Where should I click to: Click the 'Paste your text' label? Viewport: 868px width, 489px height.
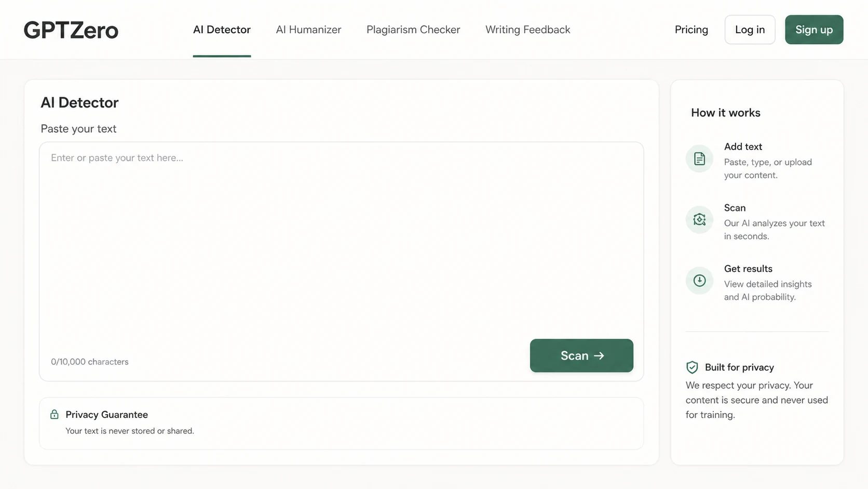pos(78,128)
